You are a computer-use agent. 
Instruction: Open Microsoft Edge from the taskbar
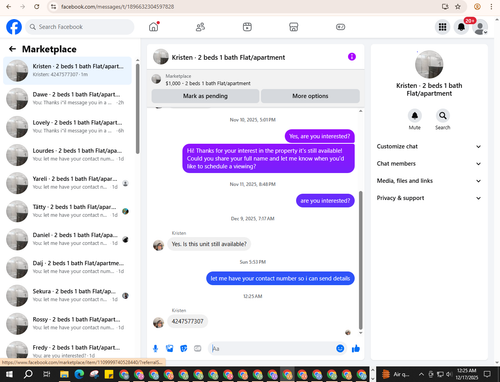pyautogui.click(x=79, y=374)
